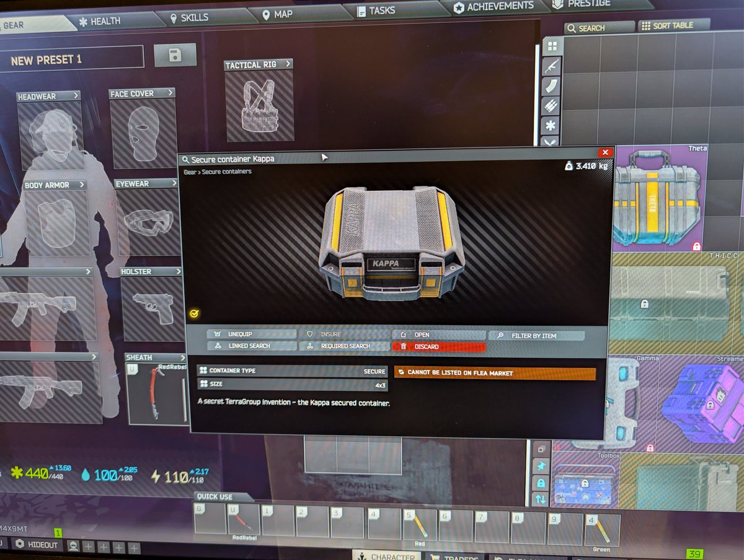Select the medical asterisk stash filter
The image size is (744, 560).
pos(551,125)
